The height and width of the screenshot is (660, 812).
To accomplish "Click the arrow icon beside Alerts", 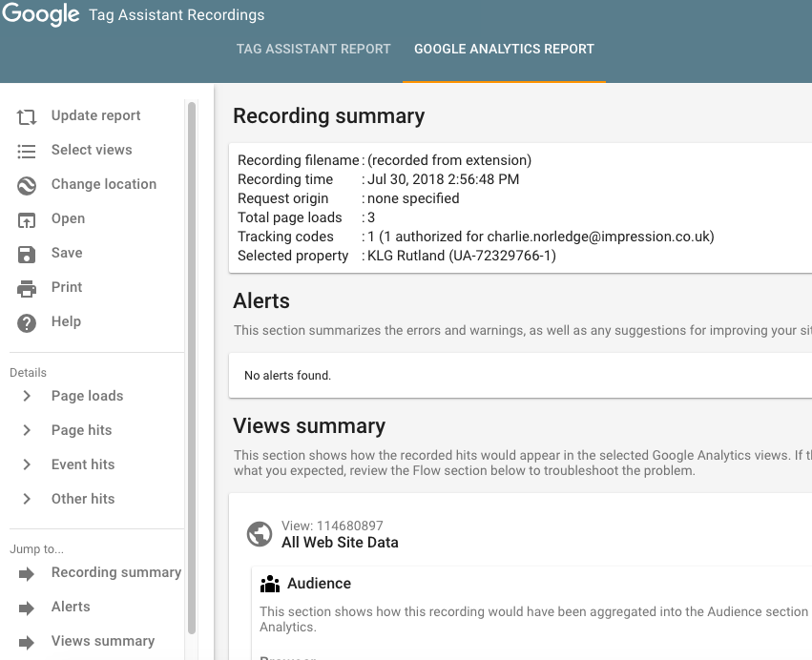I will tap(27, 608).
